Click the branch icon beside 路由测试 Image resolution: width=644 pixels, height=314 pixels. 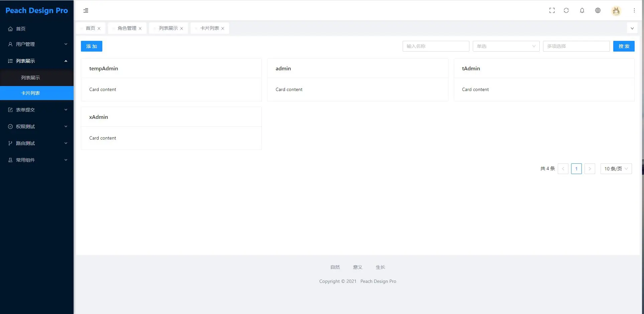[x=10, y=143]
